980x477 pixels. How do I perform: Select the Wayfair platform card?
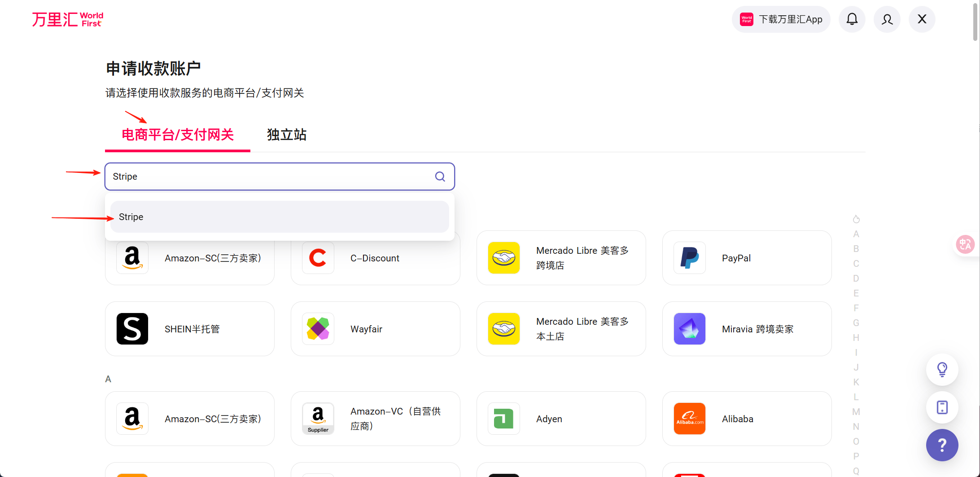pyautogui.click(x=375, y=329)
